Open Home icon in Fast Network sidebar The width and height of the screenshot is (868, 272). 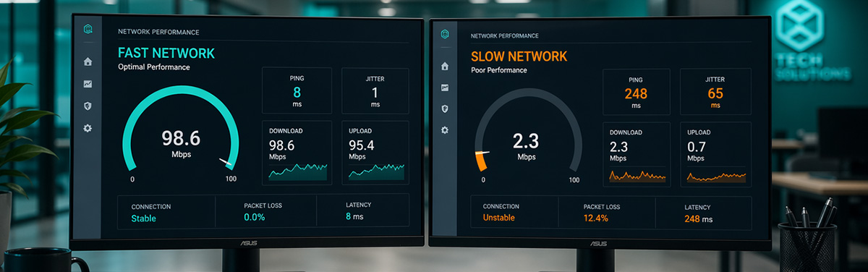[88, 61]
